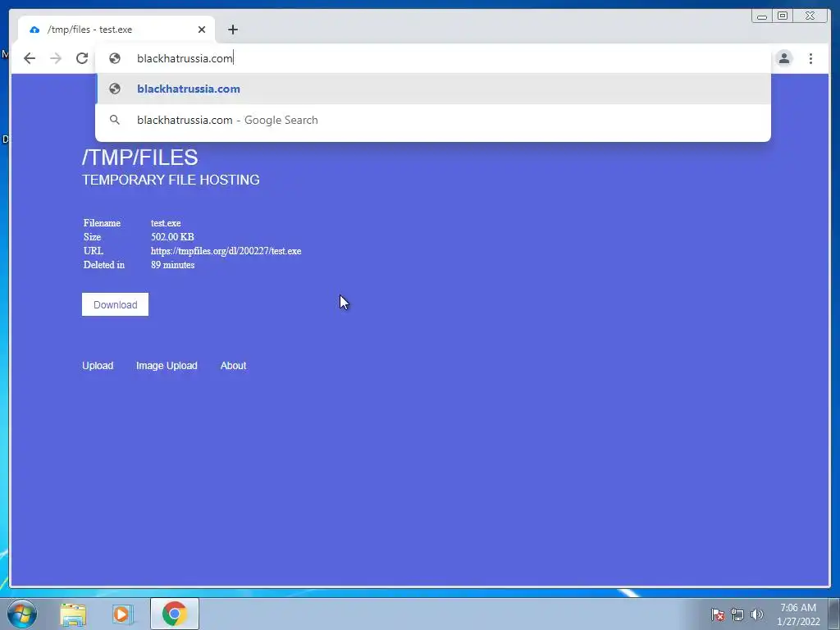840x630 pixels.
Task: Open the Image Upload link
Action: coord(167,365)
